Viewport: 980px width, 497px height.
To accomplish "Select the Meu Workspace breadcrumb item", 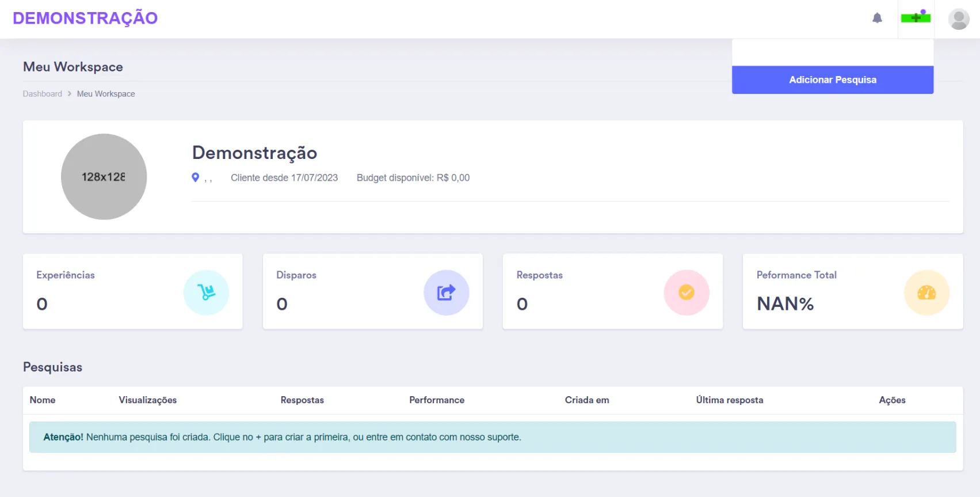I will coord(106,94).
